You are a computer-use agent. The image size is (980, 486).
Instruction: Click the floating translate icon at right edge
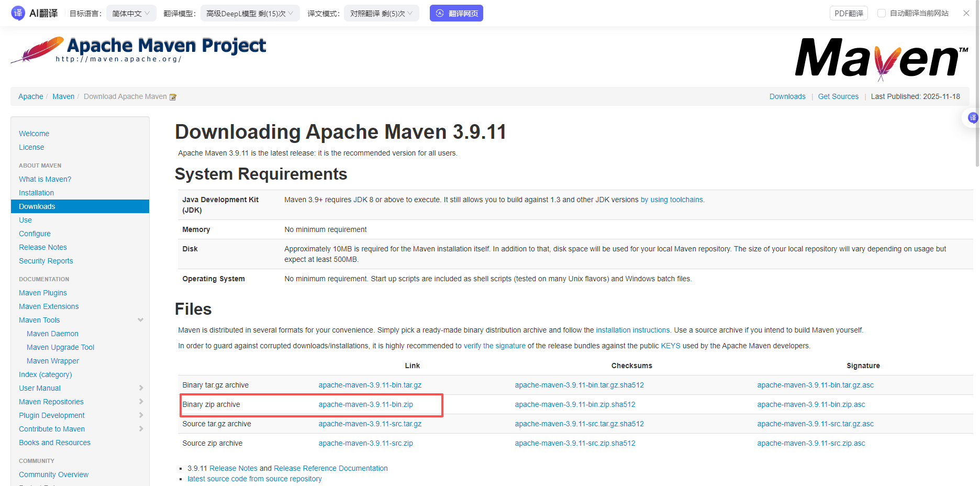click(972, 118)
